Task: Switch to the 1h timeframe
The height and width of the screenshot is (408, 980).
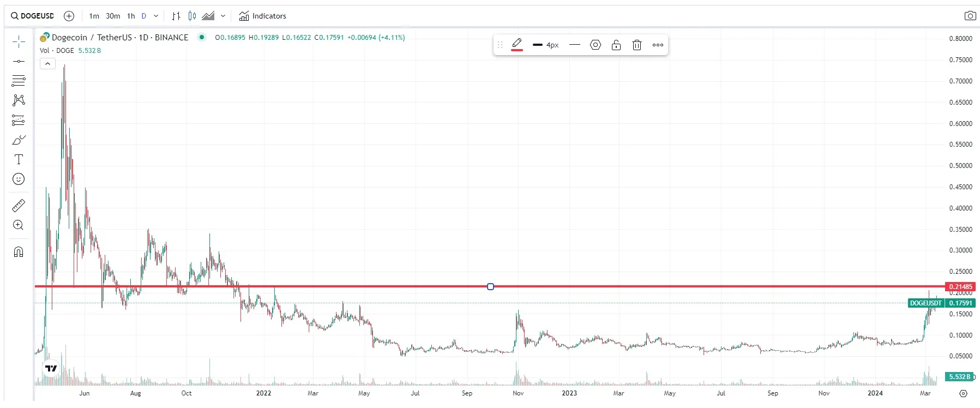Action: point(131,16)
